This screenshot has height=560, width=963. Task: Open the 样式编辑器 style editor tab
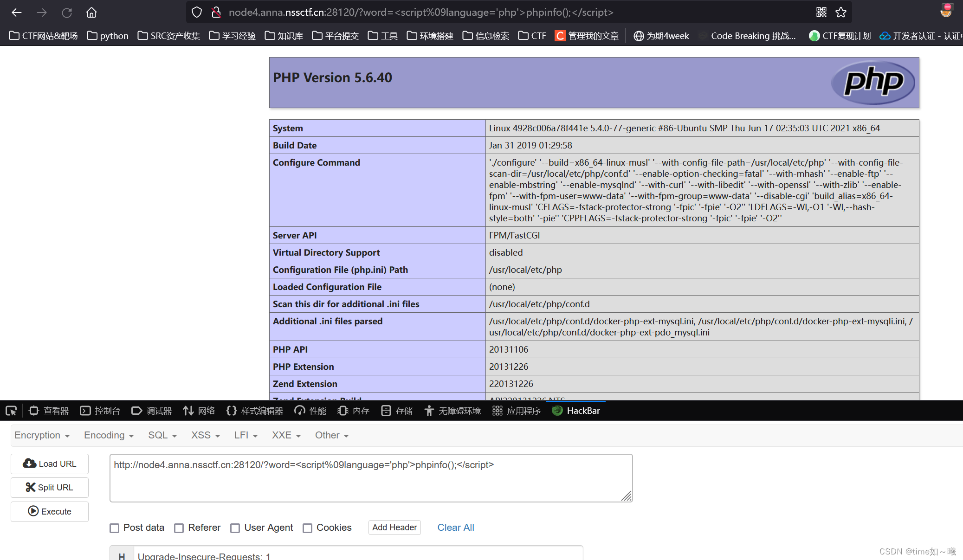(x=255, y=411)
